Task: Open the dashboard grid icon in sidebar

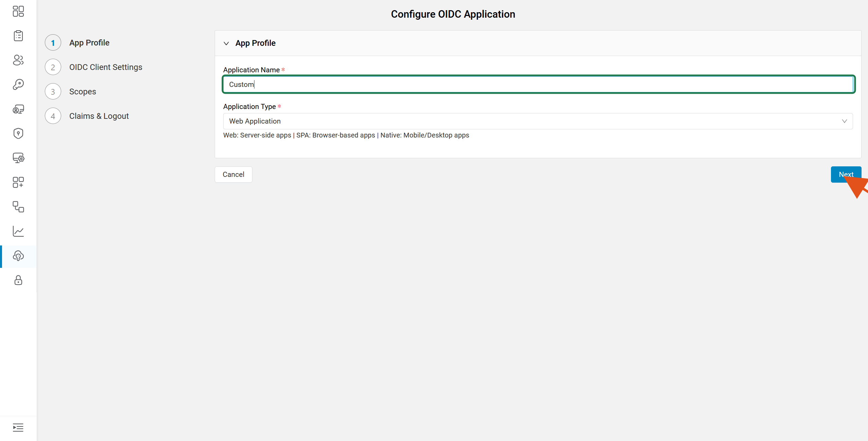Action: point(18,11)
